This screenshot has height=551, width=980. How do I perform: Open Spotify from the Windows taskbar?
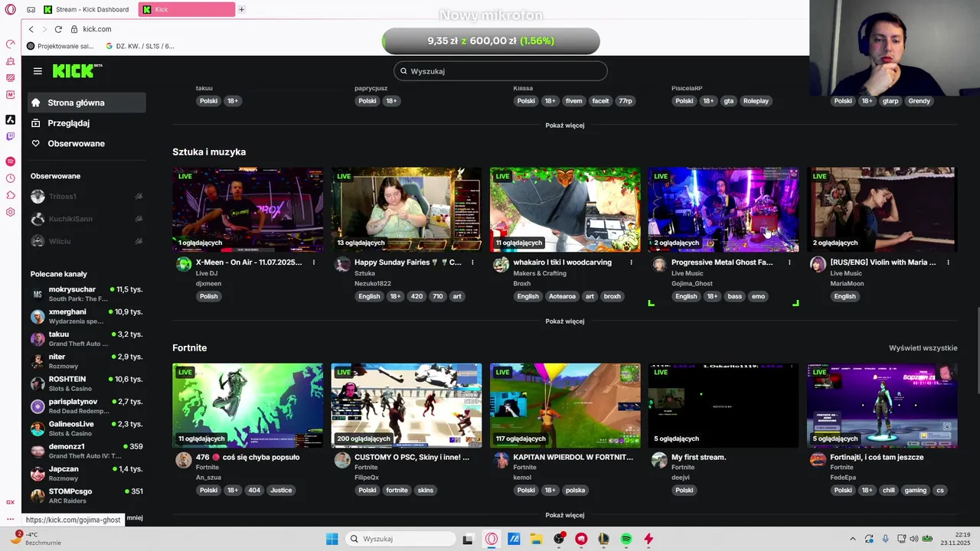pos(626,539)
